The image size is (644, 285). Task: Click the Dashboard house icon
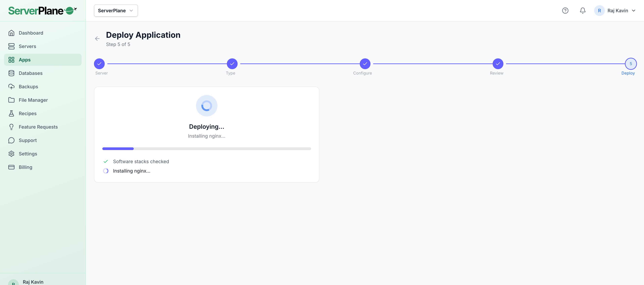11,33
